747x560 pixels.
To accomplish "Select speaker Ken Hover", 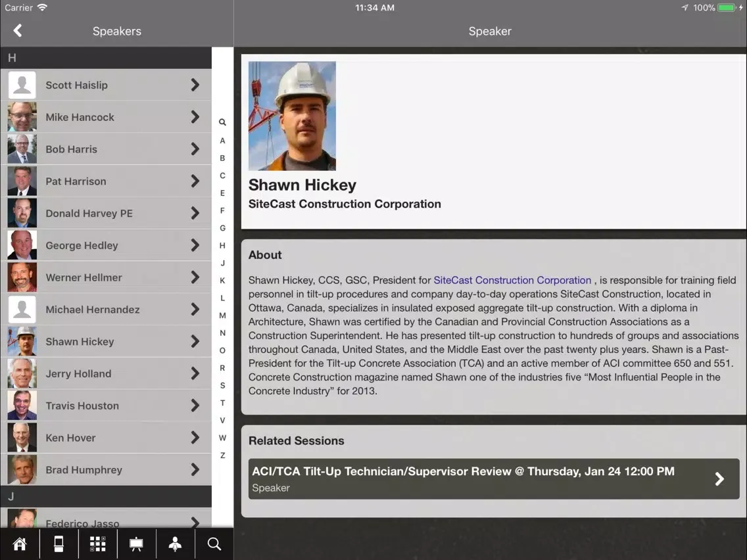I will point(106,438).
